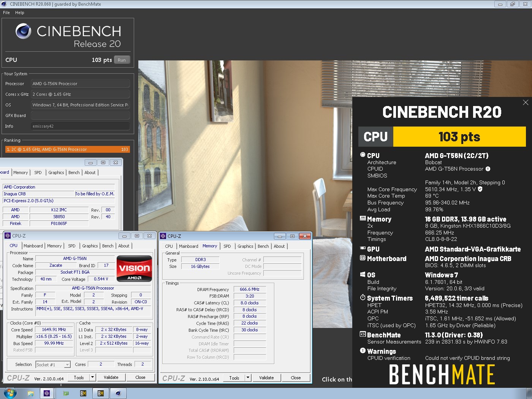This screenshot has height=399, width=532.
Task: Click the System Timers clock icon
Action: coord(363,298)
